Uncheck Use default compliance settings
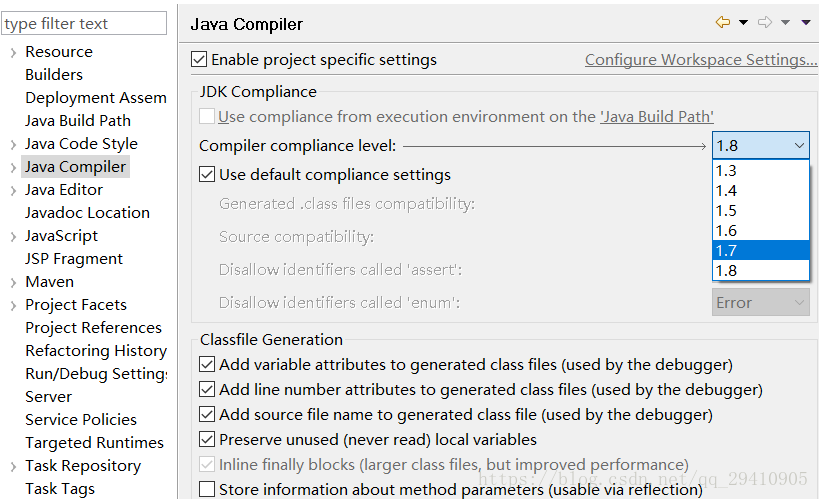Viewport: 819px width, 499px height. 207,175
